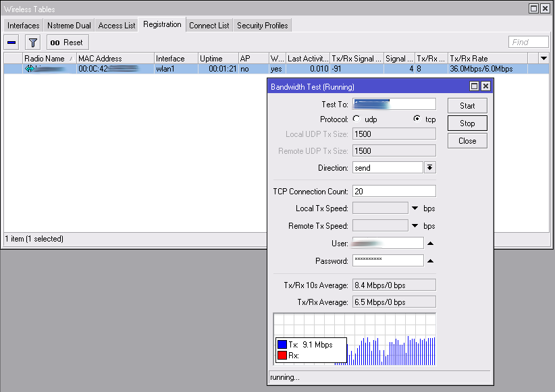
Task: Collapse the Password field arrow
Action: (x=430, y=261)
